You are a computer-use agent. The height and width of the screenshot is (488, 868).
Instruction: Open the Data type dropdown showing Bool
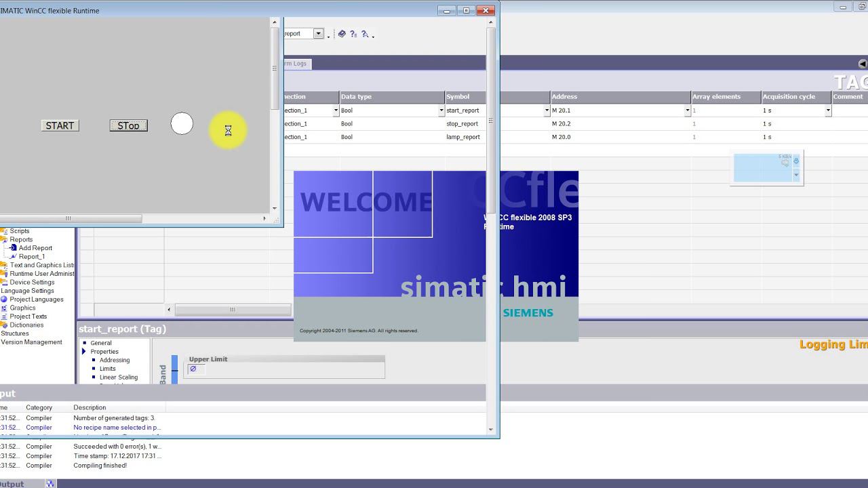441,110
